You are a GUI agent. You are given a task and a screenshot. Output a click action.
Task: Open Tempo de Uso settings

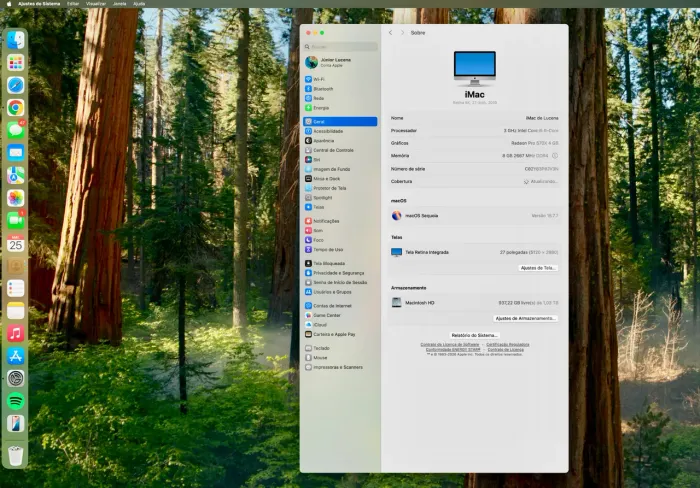pos(340,250)
